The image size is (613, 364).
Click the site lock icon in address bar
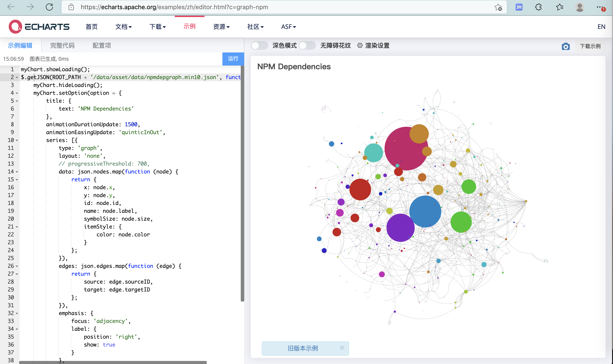(71, 7)
